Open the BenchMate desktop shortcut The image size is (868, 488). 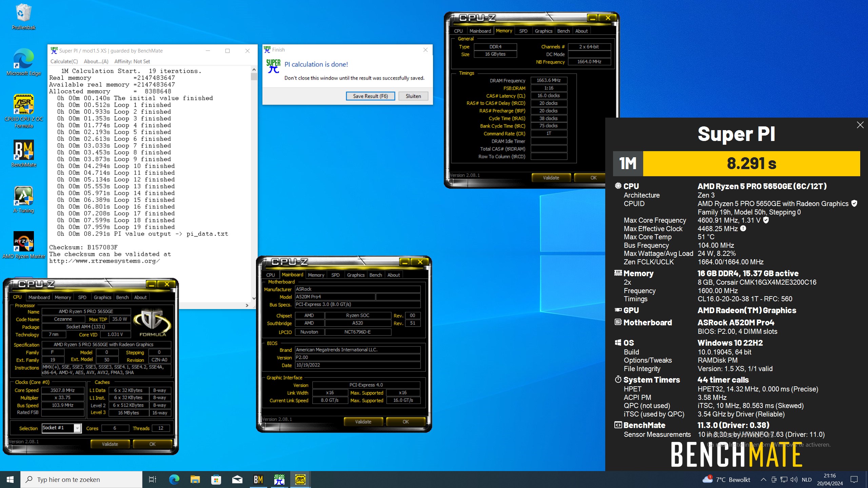[23, 154]
